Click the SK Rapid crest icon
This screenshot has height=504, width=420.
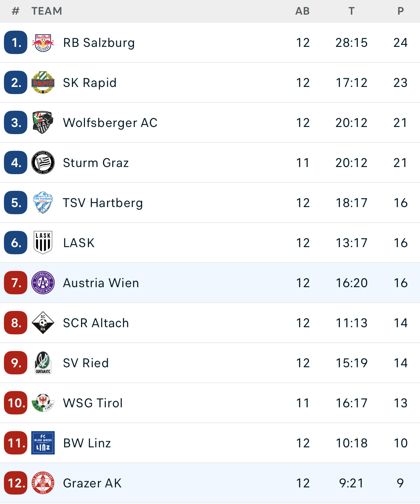[x=43, y=83]
